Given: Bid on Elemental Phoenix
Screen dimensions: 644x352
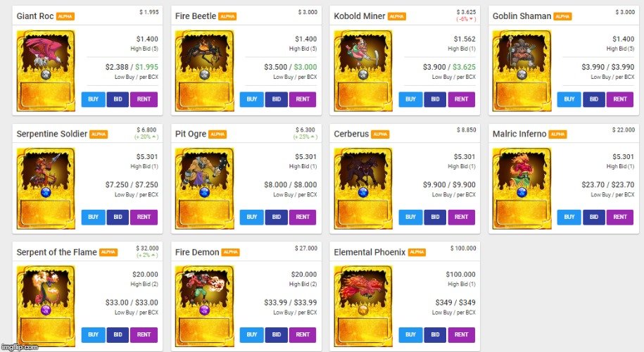Looking at the screenshot, I should pos(436,334).
